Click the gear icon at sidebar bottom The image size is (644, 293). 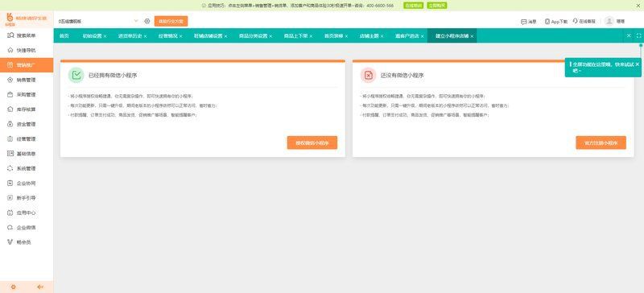(x=13, y=287)
